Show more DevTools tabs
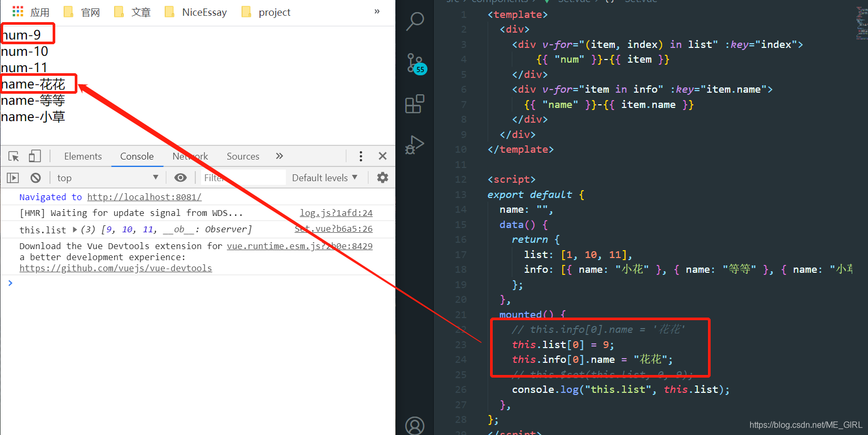 pyautogui.click(x=280, y=156)
